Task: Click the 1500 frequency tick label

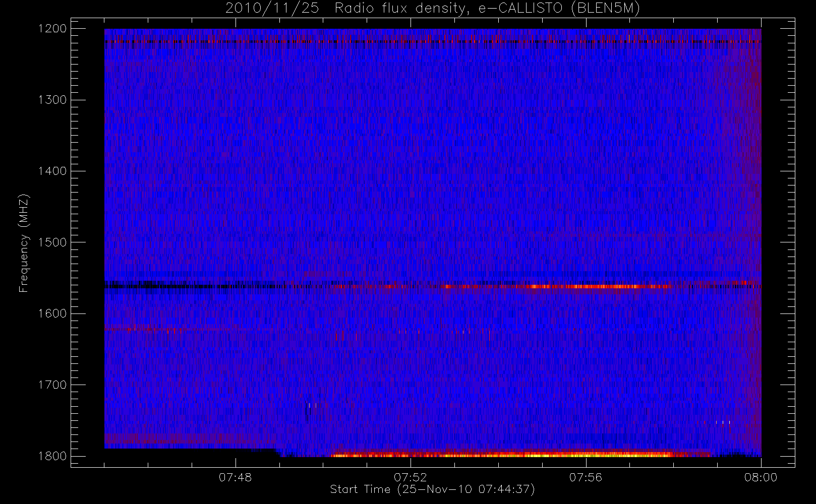Action: click(x=52, y=242)
